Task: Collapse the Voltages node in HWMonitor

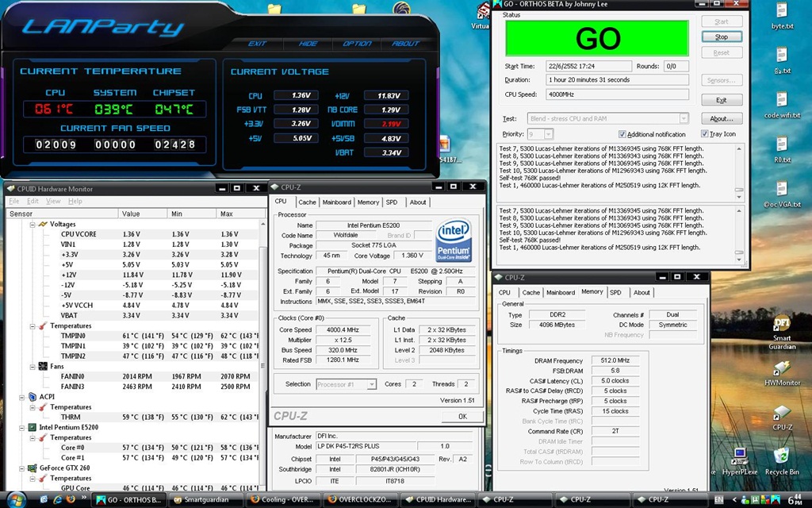Action: coord(32,225)
